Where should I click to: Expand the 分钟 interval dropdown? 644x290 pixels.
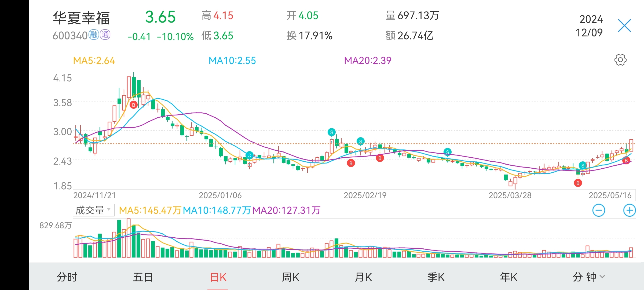(588, 277)
